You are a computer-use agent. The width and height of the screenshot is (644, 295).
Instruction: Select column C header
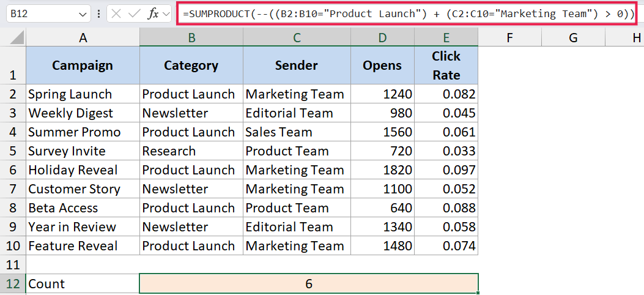[297, 38]
